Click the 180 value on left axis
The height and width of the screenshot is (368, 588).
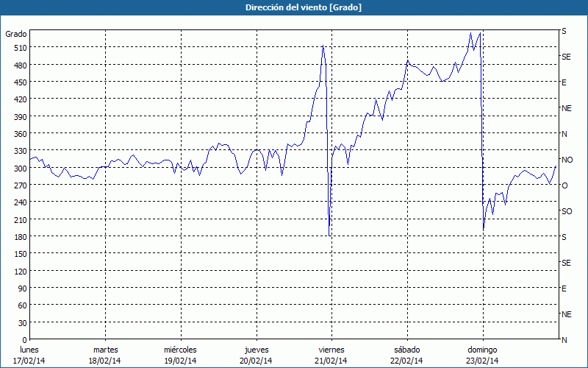pyautogui.click(x=19, y=237)
